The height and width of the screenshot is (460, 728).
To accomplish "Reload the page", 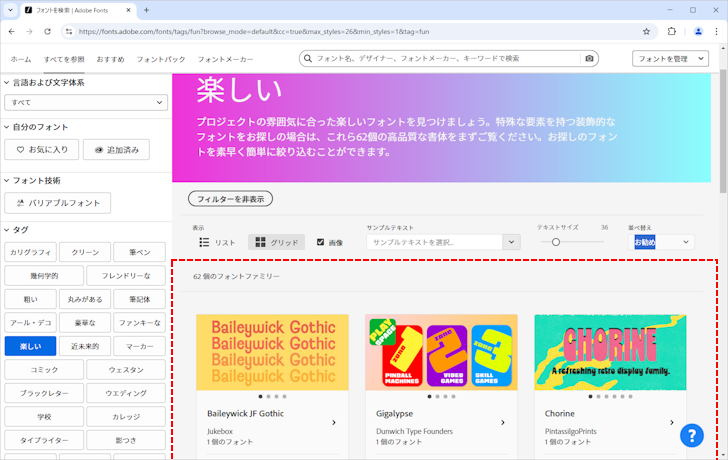I will pos(47,32).
